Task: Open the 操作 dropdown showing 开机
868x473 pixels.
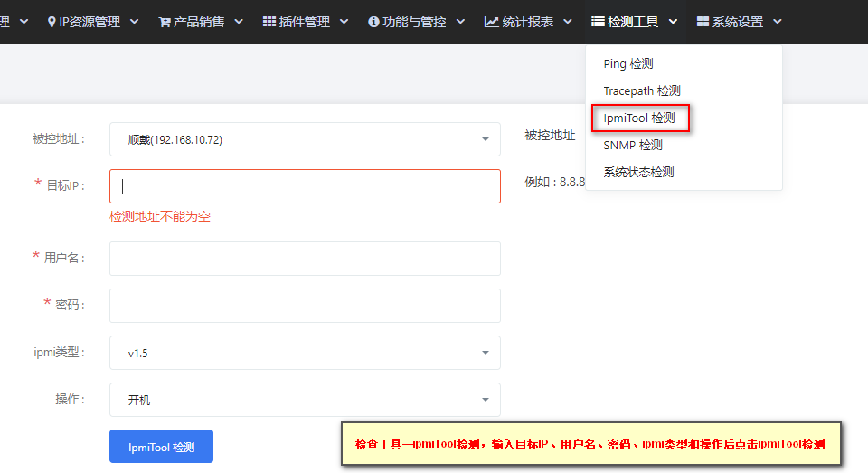Action: [305, 400]
